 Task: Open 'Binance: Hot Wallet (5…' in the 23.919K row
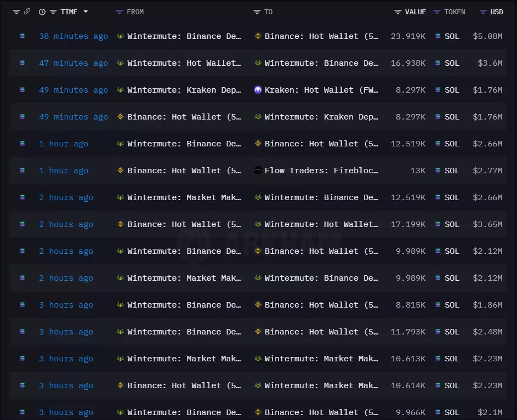tap(321, 36)
